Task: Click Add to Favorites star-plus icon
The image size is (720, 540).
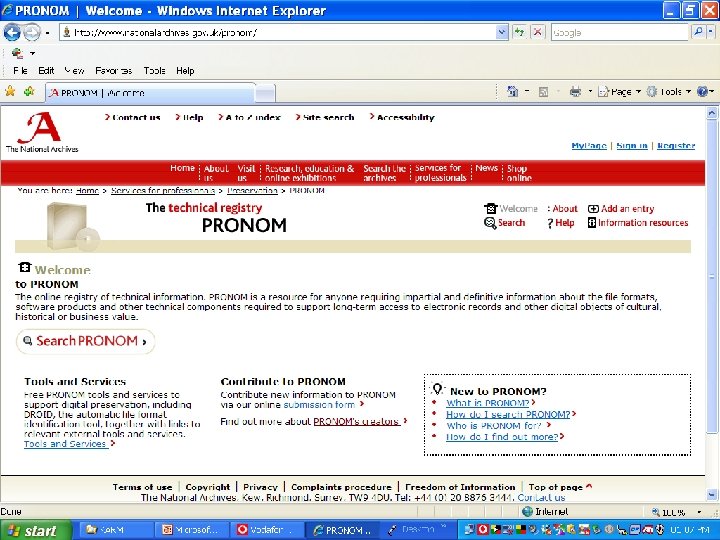Action: (x=29, y=91)
